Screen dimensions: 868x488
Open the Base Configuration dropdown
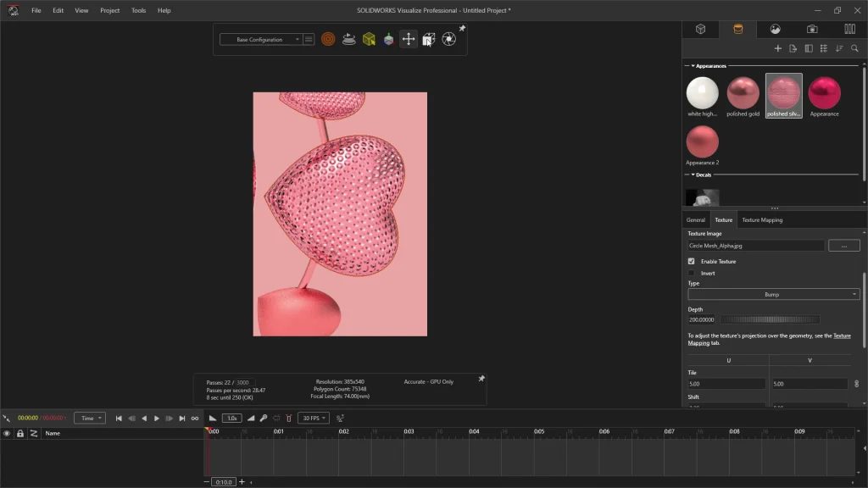[260, 40]
